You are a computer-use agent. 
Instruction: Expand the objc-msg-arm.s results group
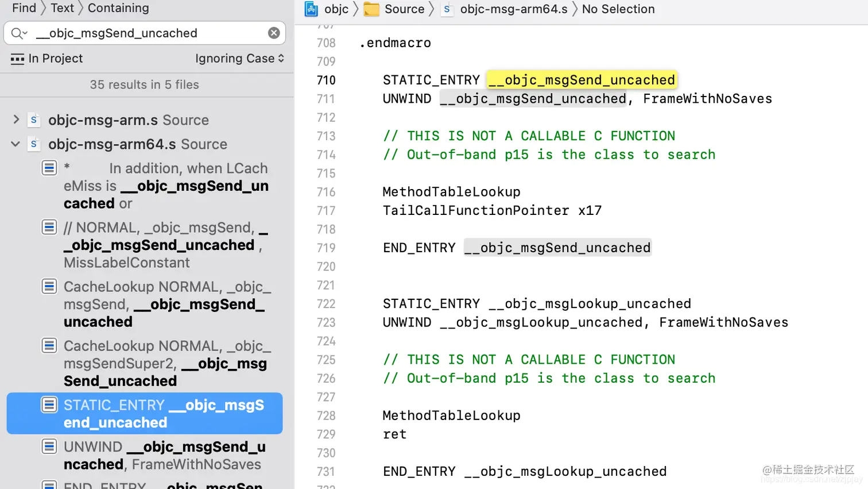[15, 120]
